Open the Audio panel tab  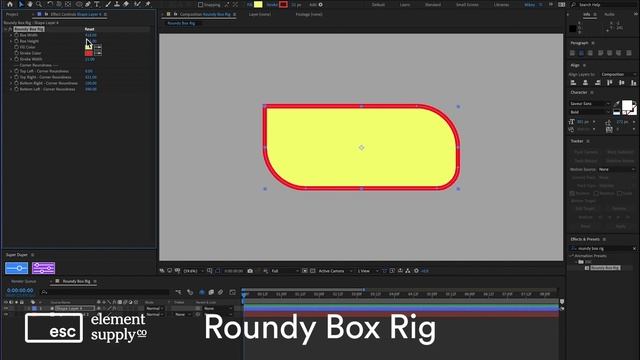(609, 14)
